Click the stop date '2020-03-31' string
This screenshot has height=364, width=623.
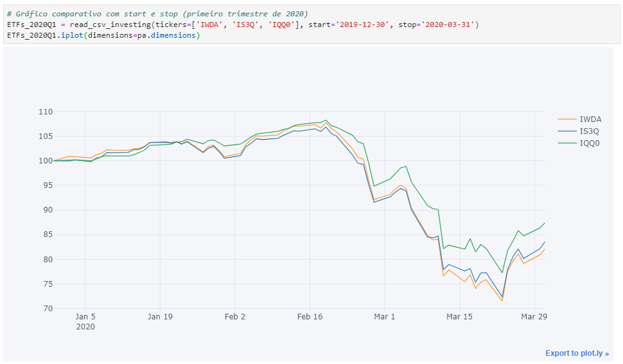click(451, 25)
